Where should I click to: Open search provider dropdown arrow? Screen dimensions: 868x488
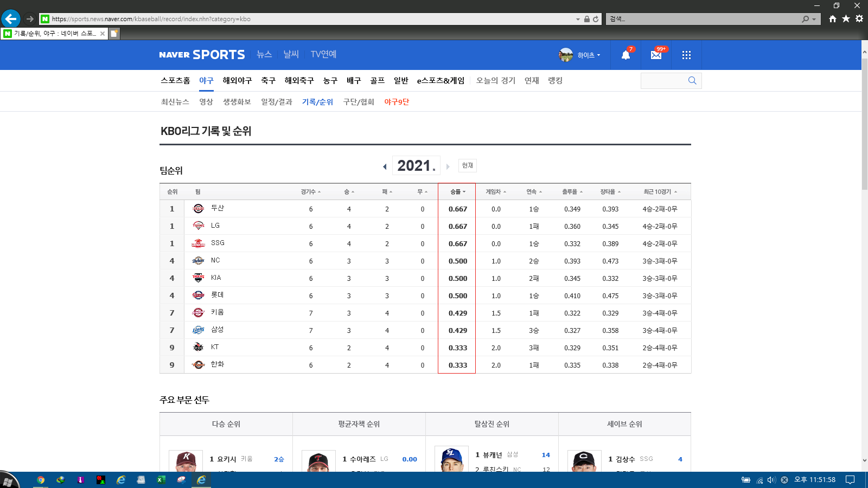(x=814, y=19)
